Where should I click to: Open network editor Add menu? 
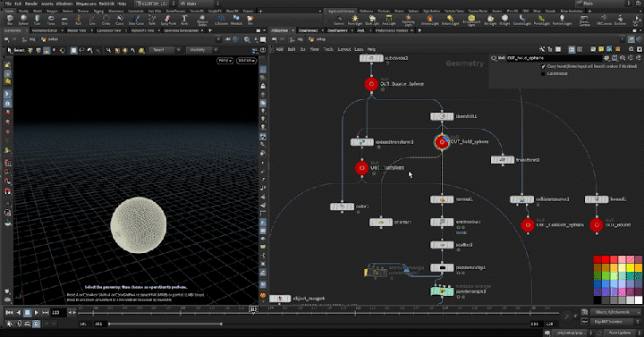click(x=279, y=50)
